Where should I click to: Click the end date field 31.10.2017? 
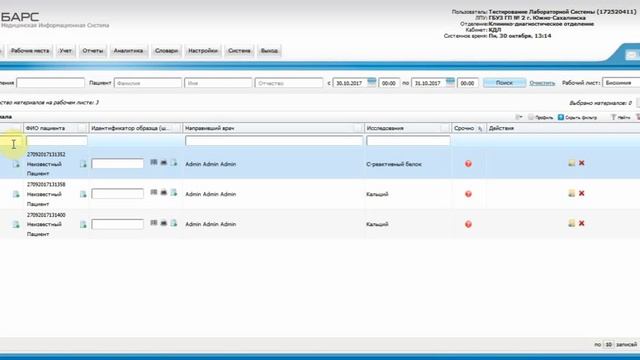click(x=429, y=83)
